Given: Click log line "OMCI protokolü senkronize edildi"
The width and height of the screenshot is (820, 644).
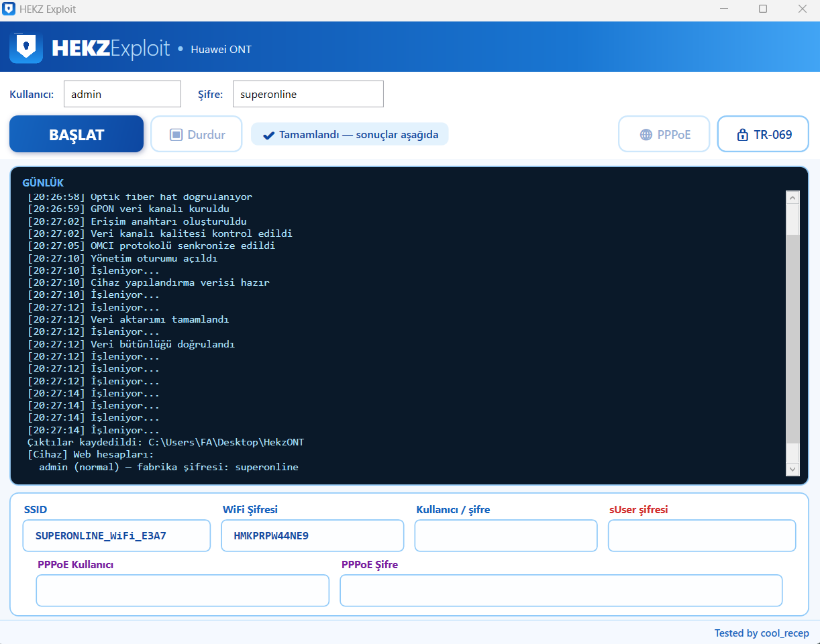Looking at the screenshot, I should pyautogui.click(x=151, y=246).
